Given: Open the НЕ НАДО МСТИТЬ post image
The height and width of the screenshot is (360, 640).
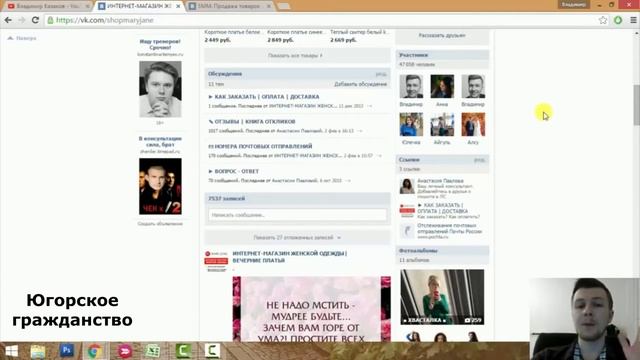Looking at the screenshot, I should 311,309.
